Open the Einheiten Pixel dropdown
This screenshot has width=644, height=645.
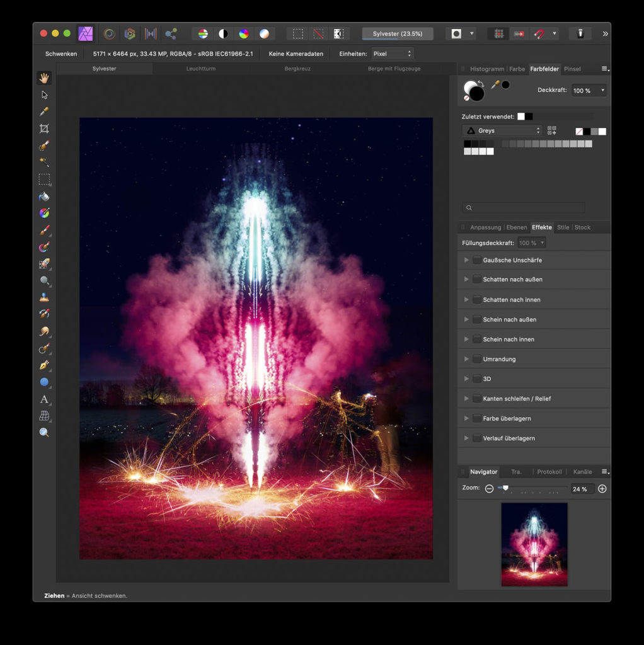[392, 54]
